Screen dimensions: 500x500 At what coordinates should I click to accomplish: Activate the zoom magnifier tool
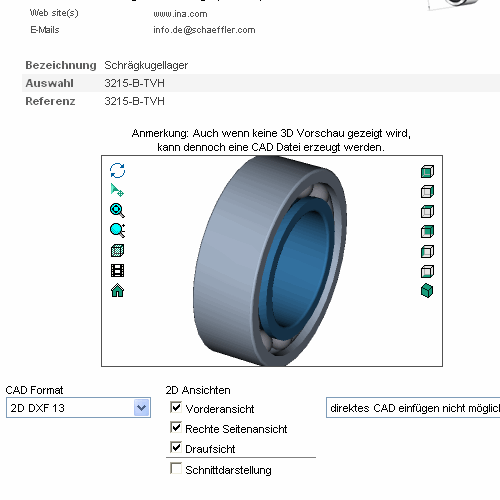[117, 210]
